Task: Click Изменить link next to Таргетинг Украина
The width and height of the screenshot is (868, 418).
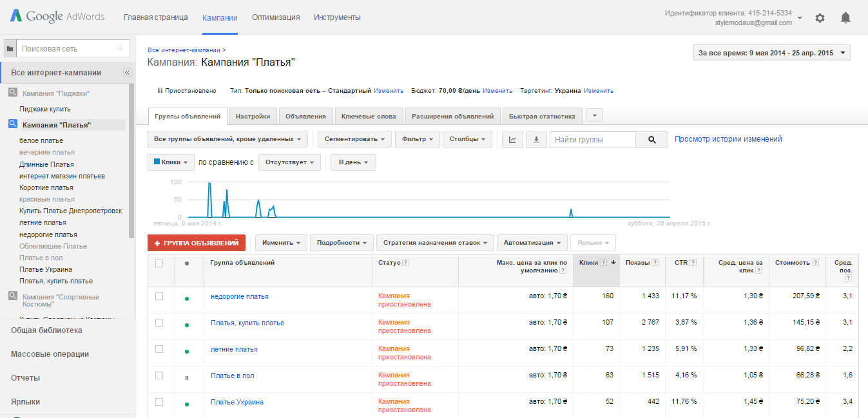Action: click(x=599, y=91)
